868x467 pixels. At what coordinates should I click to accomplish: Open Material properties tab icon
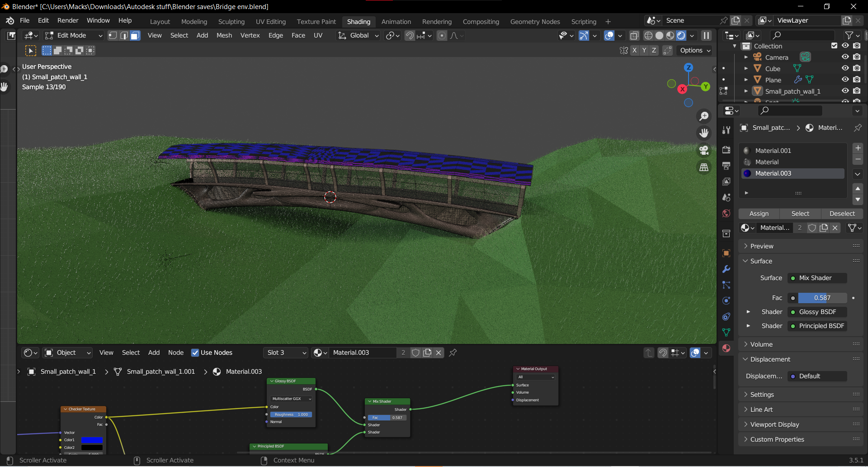726,348
